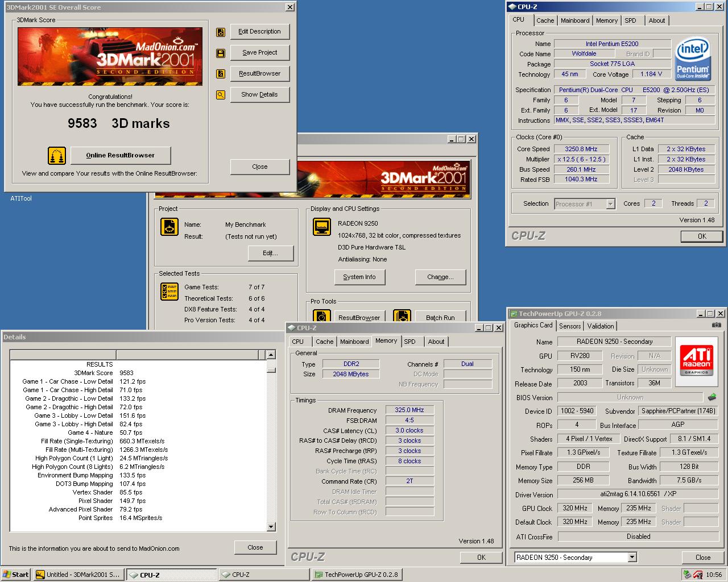Click Close in the GPU-Z window

pos(703,558)
